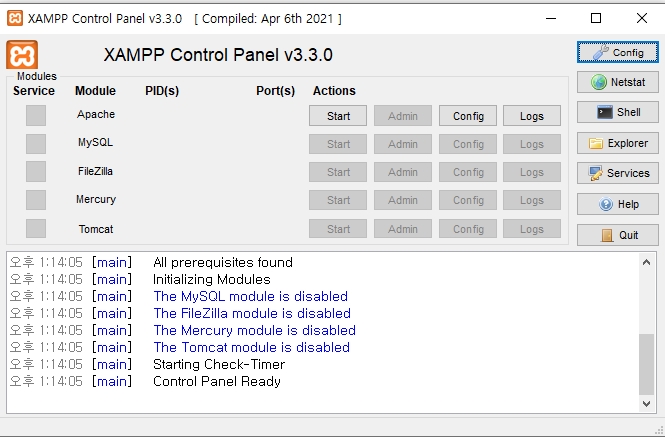Minimize the XAMPP window
The image size is (665, 437).
(551, 18)
